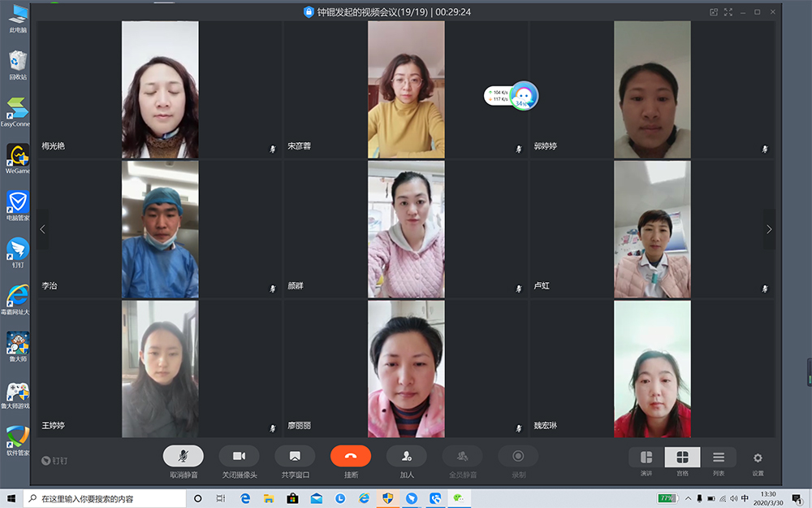This screenshot has width=812, height=508.
Task: Open the 钉钉 desktop shortcut
Action: coord(17,250)
